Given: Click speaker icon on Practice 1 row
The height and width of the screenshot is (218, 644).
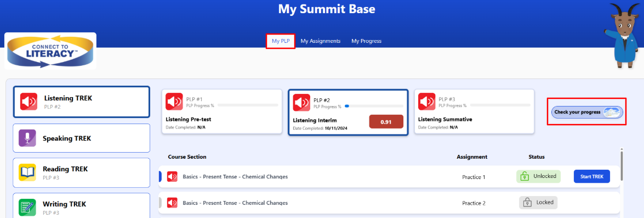Looking at the screenshot, I should 172,177.
